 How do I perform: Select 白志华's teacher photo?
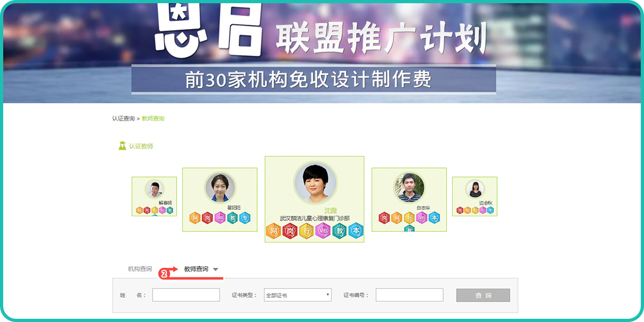tap(409, 188)
